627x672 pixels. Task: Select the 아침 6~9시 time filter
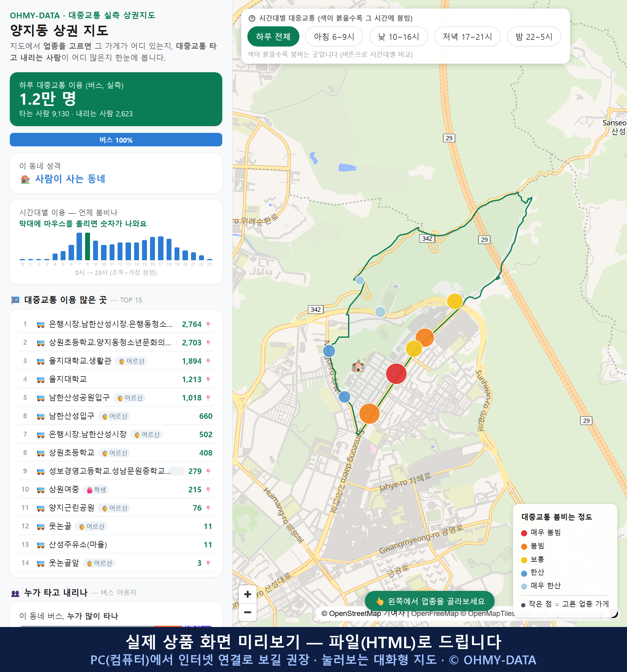tap(334, 36)
